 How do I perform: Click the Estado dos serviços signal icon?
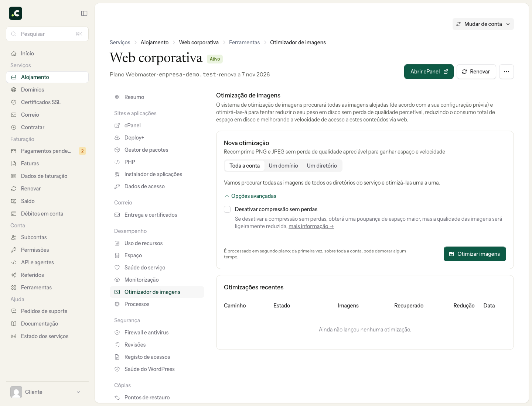tap(14, 336)
